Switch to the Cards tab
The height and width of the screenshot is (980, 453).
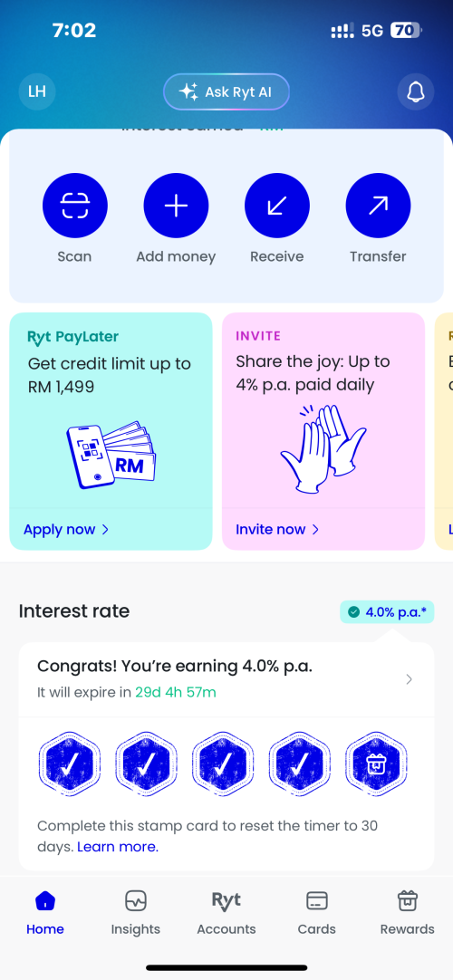[317, 912]
